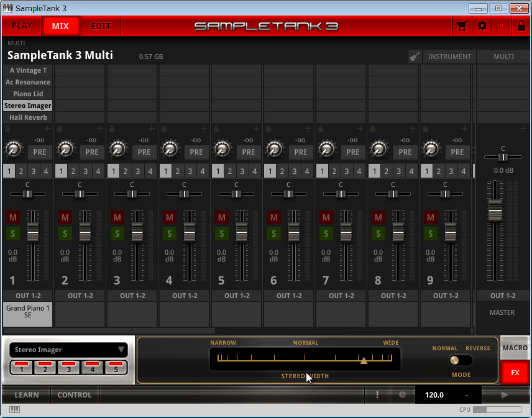Image resolution: width=532 pixels, height=418 pixels.
Task: Click the mixer horizontal scrollbar
Action: click(x=111, y=330)
